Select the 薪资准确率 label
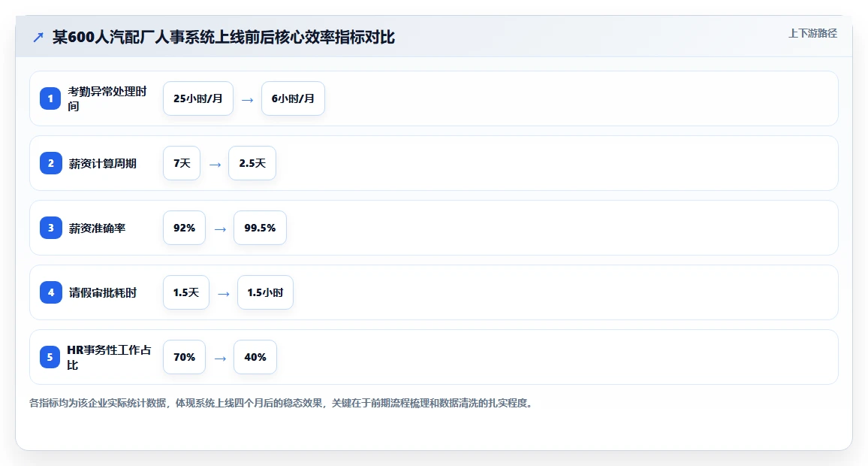This screenshot has height=466, width=868. pos(97,228)
